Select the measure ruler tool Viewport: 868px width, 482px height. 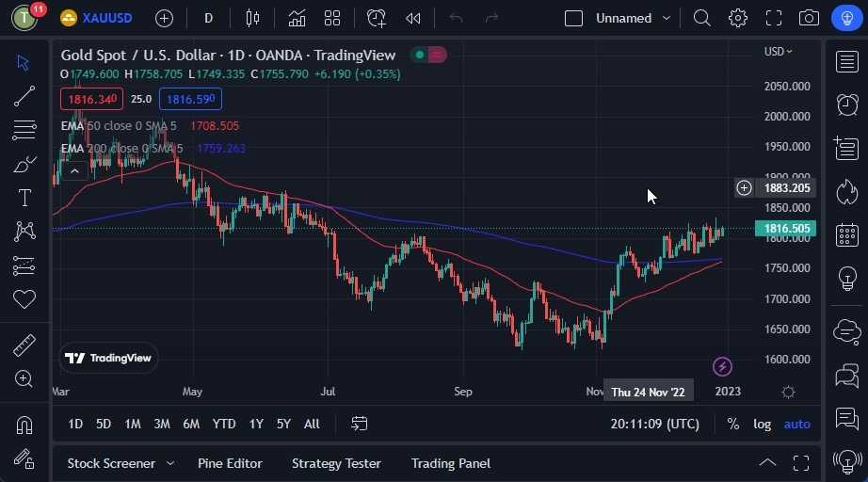(24, 345)
